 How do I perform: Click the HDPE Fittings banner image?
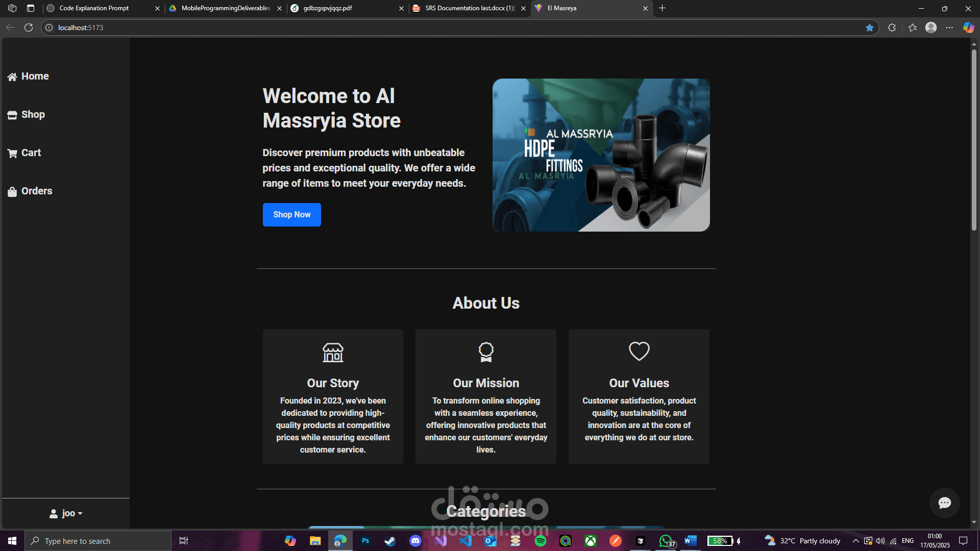[x=601, y=155]
